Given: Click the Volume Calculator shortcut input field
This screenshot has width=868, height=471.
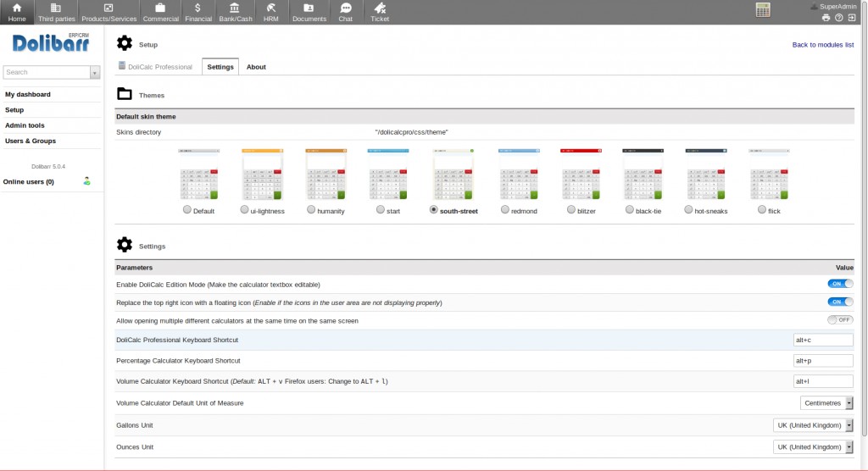Looking at the screenshot, I should [x=823, y=381].
